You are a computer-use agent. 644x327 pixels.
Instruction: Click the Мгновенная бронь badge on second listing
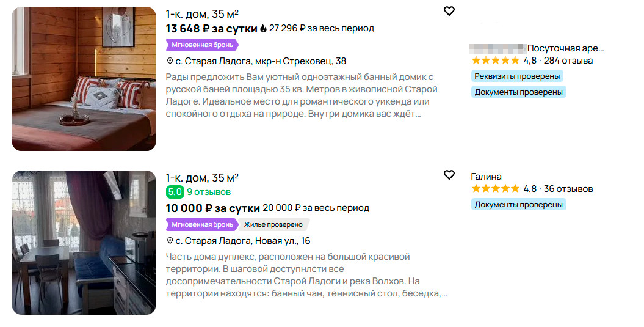(201, 224)
